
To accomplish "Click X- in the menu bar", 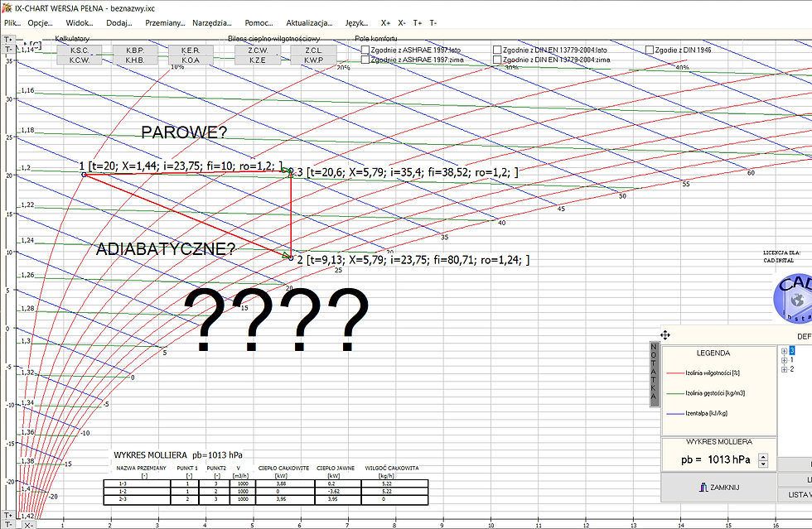I will (x=402, y=23).
